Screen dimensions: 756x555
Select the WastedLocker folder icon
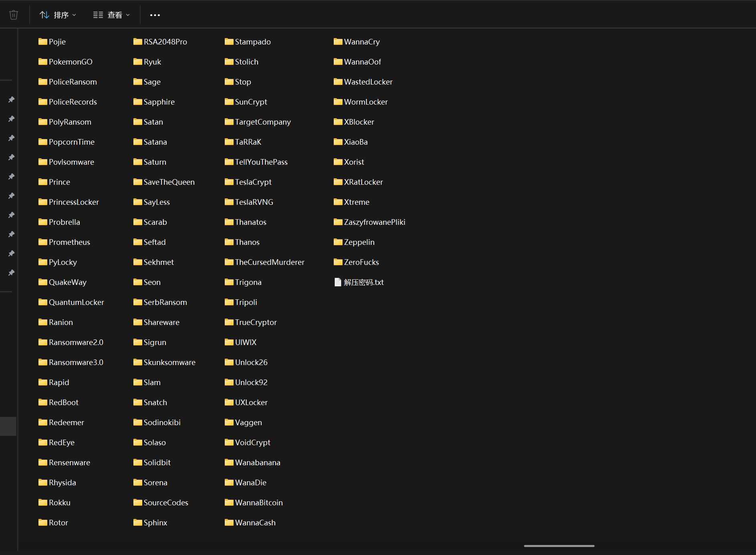338,81
